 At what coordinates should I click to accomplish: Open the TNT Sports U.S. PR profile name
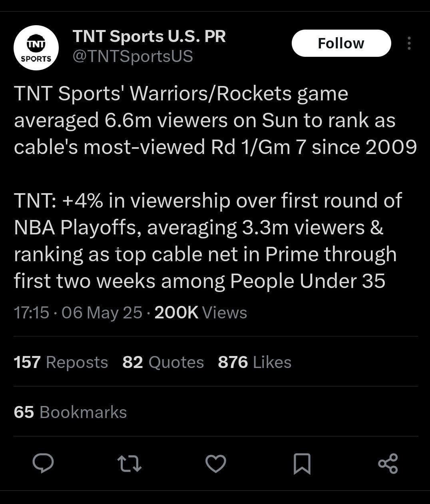tap(149, 36)
